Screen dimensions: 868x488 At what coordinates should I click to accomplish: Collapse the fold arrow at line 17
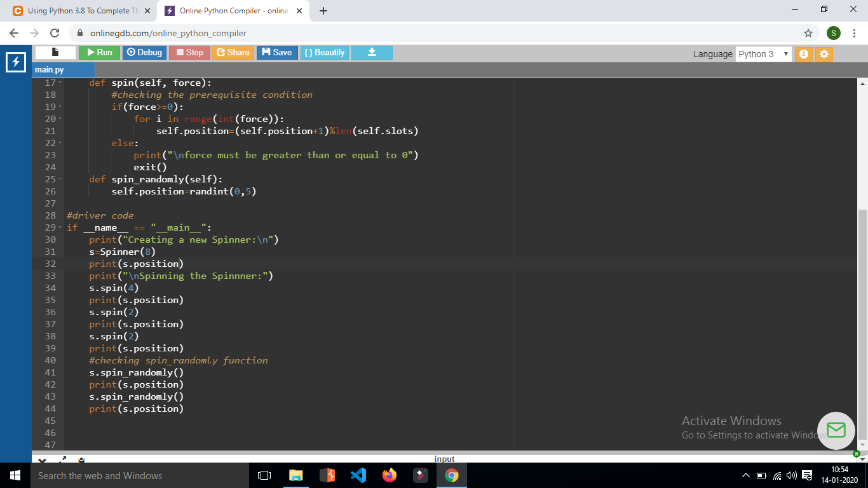(60, 83)
